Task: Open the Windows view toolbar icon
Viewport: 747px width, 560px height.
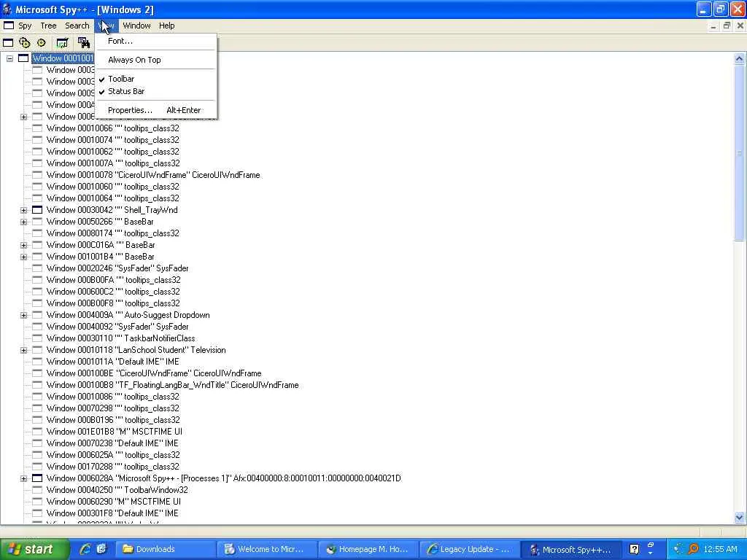Action: [8, 43]
